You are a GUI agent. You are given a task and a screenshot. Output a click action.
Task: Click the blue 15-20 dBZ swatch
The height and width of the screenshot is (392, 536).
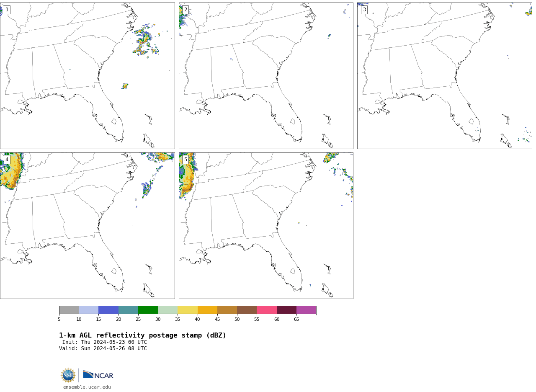pyautogui.click(x=108, y=310)
